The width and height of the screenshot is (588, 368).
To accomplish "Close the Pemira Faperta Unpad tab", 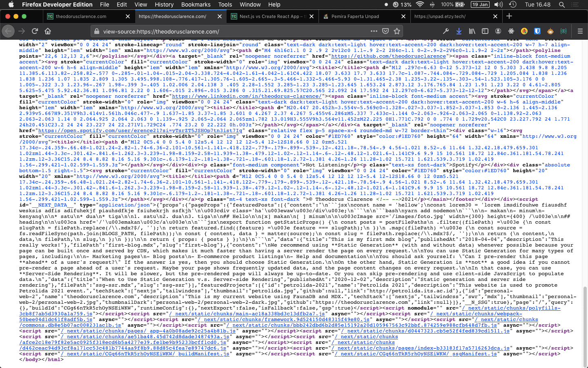I will tap(403, 16).
